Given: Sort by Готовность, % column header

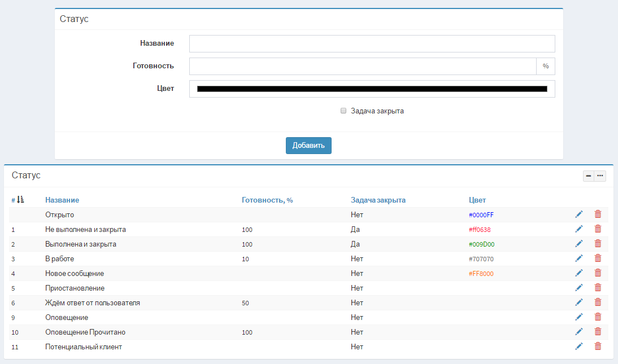Looking at the screenshot, I should click(x=267, y=200).
